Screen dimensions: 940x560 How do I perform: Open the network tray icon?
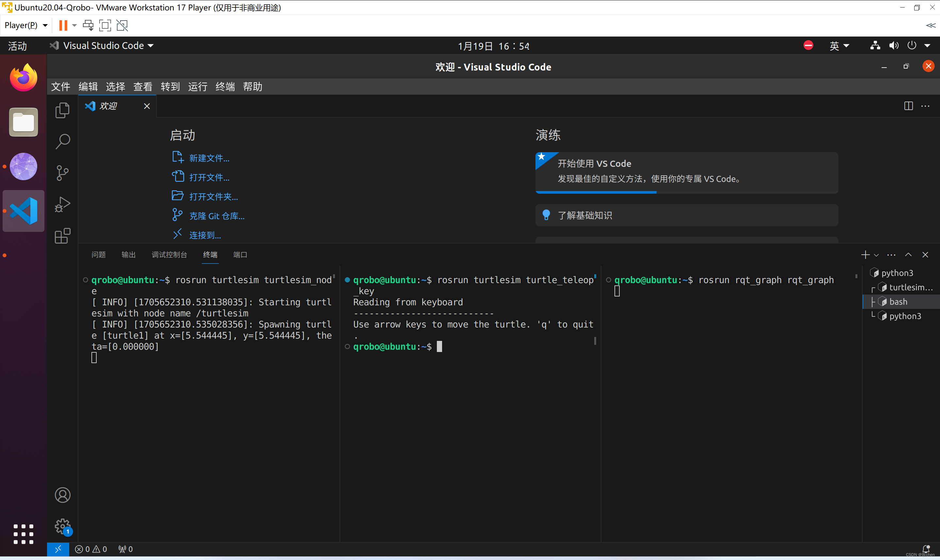pos(875,46)
